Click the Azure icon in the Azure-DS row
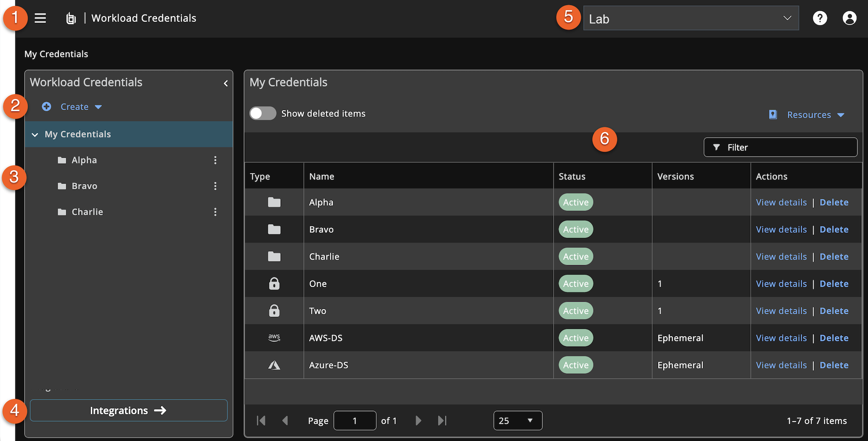Screen dimensions: 868x441 coord(274,365)
